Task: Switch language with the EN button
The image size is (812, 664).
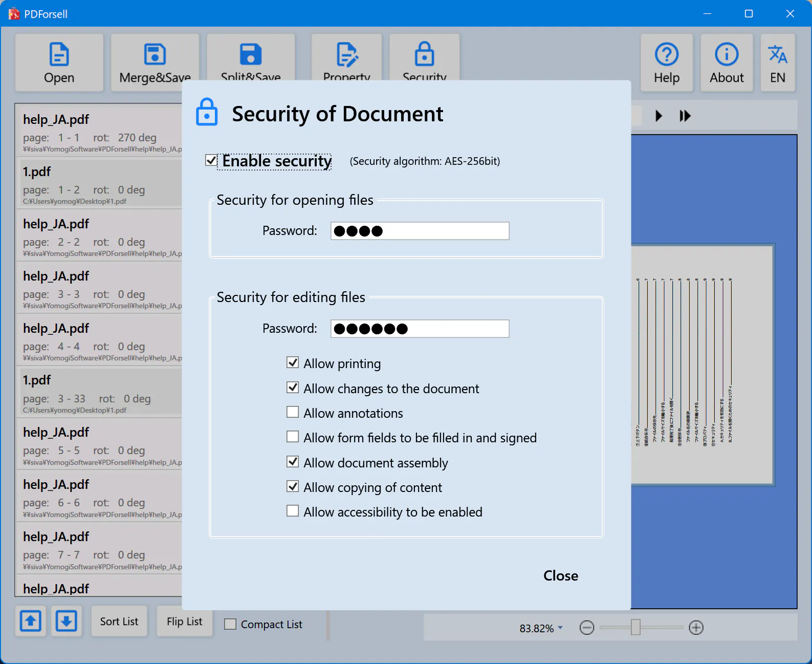Action: point(778,62)
